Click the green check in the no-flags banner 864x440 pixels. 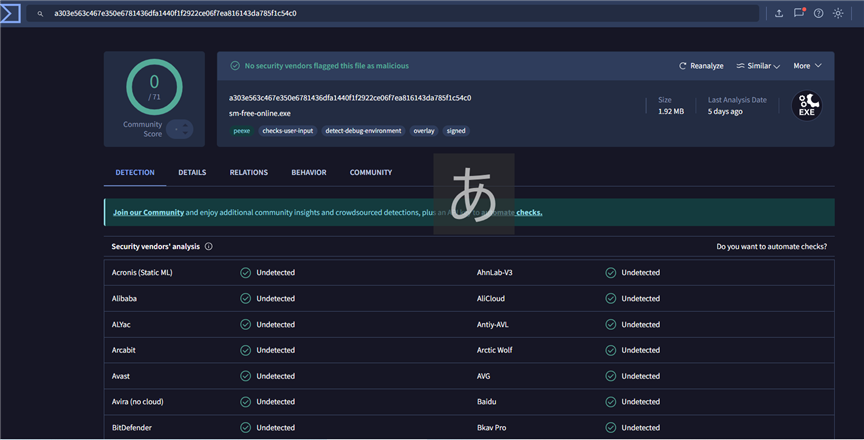tap(235, 66)
